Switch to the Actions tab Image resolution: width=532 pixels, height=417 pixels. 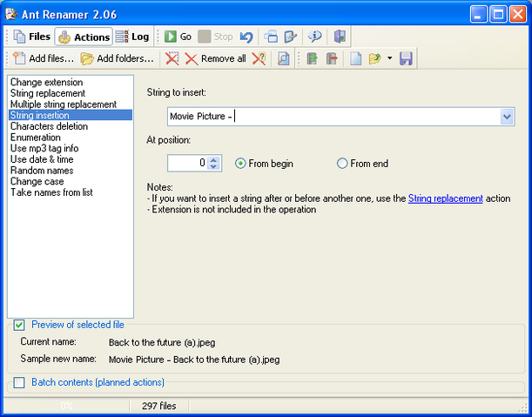[84, 37]
